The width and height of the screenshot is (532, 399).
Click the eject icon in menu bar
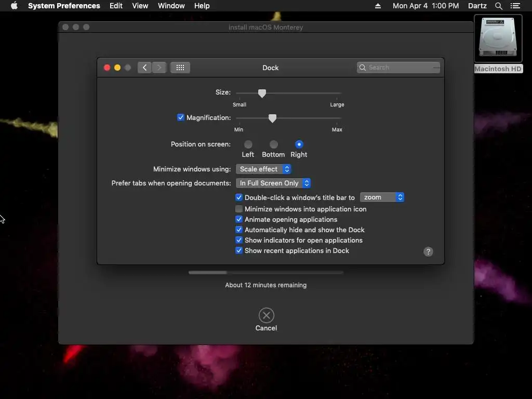[x=378, y=6]
